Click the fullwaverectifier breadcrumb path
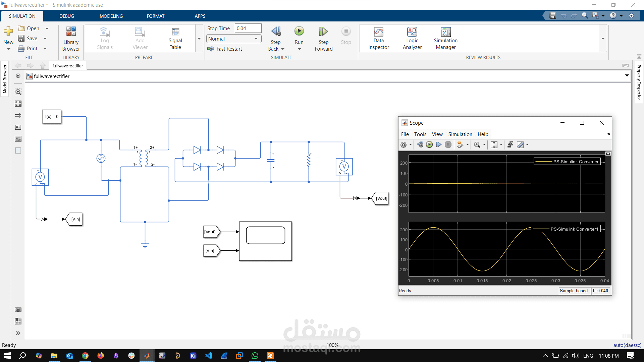 [52, 76]
